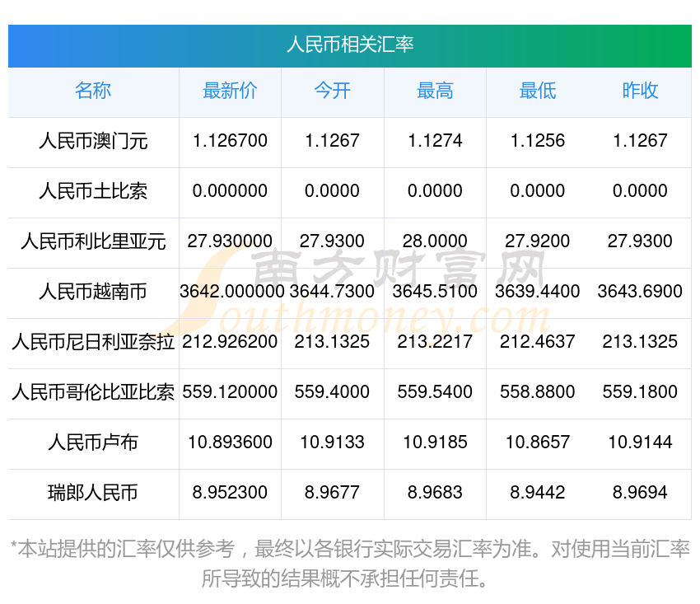The image size is (700, 604).
Task: Click previous close value 8.9694
Action: (640, 492)
